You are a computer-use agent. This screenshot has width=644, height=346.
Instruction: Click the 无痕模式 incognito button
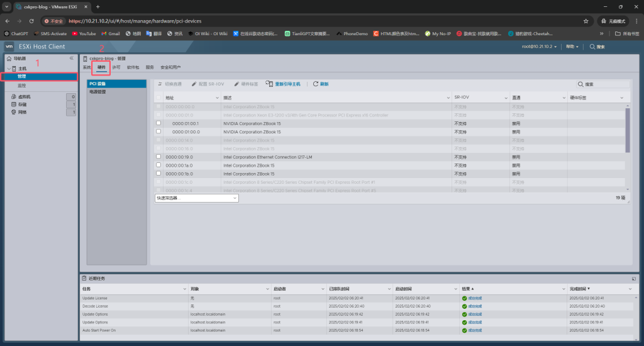(613, 21)
